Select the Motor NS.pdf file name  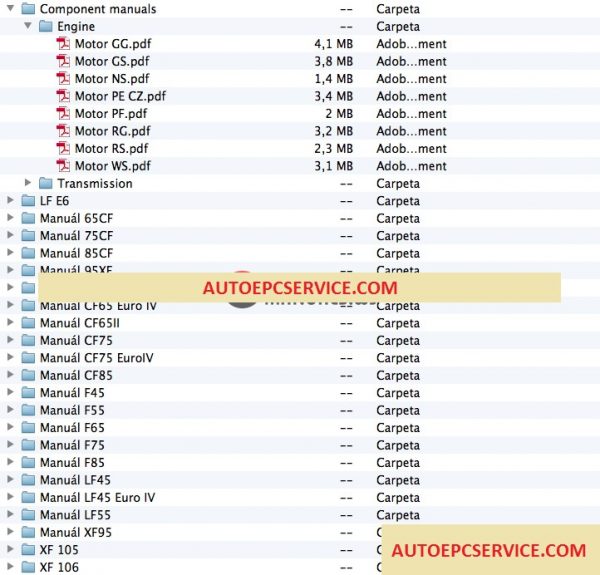point(112,79)
